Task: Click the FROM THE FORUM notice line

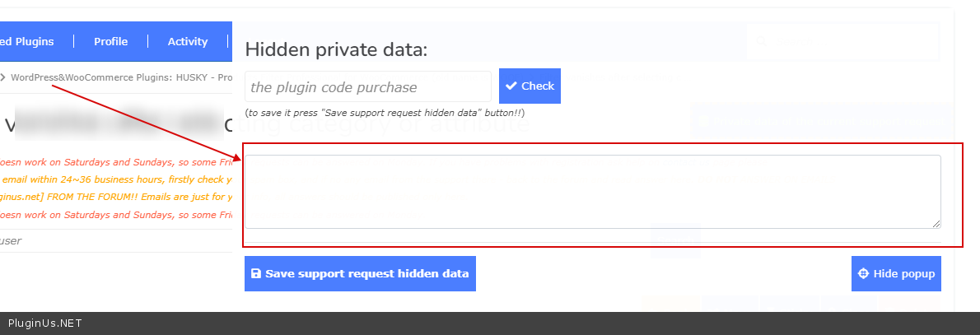Action: (115, 198)
